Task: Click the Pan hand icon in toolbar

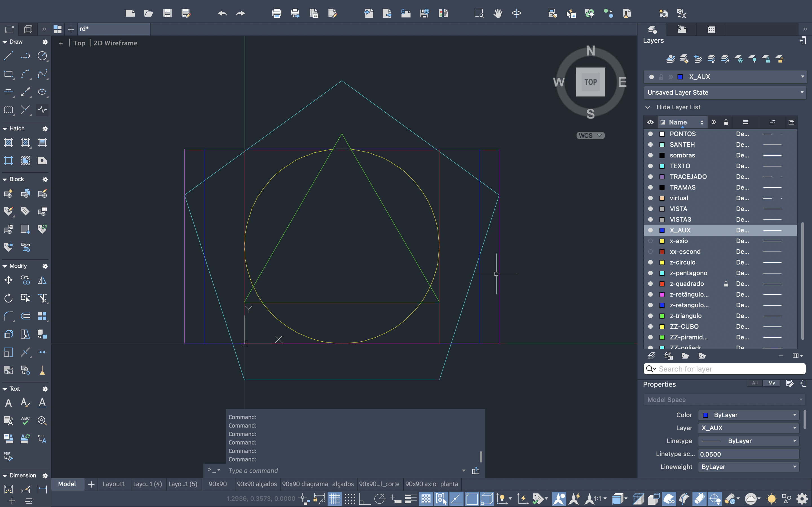Action: click(x=498, y=13)
